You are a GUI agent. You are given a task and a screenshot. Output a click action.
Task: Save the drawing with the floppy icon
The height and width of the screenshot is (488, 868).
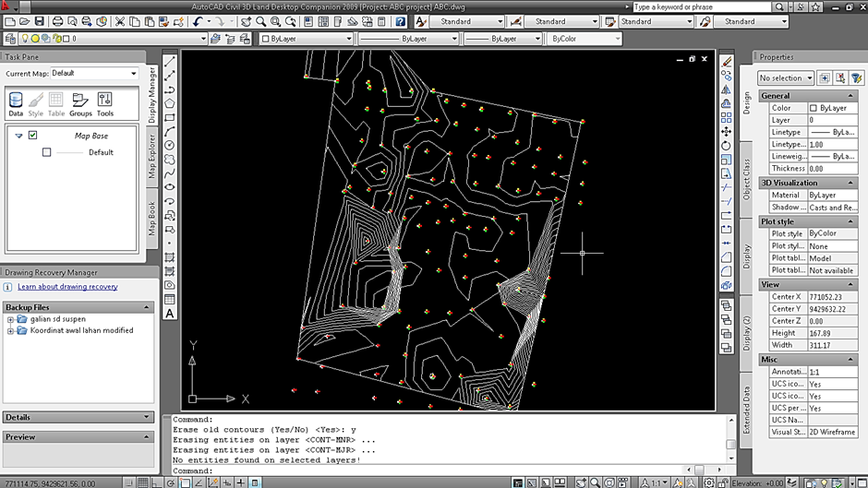(x=40, y=21)
